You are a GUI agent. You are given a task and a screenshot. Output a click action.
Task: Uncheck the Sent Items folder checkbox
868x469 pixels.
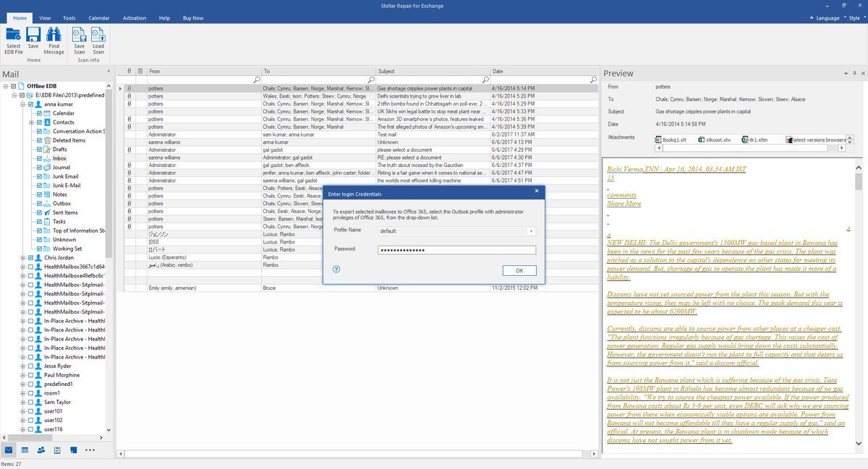coord(40,212)
